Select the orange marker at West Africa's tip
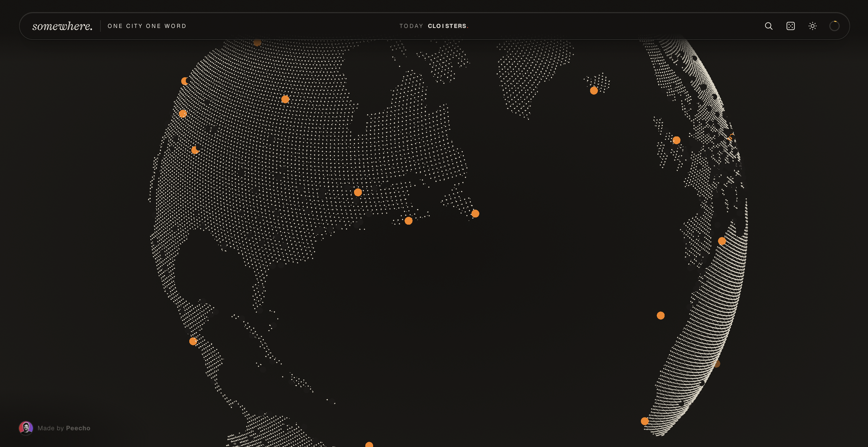Image resolution: width=868 pixels, height=447 pixels. [x=645, y=421]
